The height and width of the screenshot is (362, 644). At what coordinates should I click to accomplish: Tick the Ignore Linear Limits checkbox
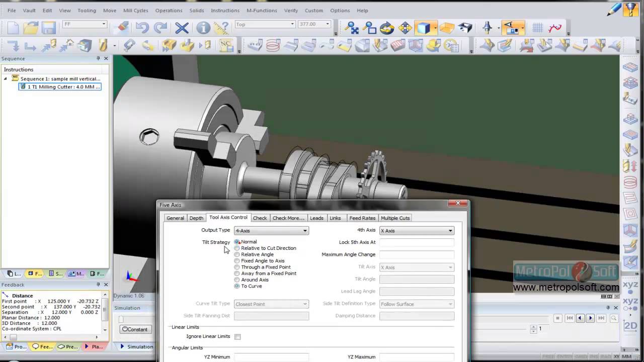pos(237,337)
